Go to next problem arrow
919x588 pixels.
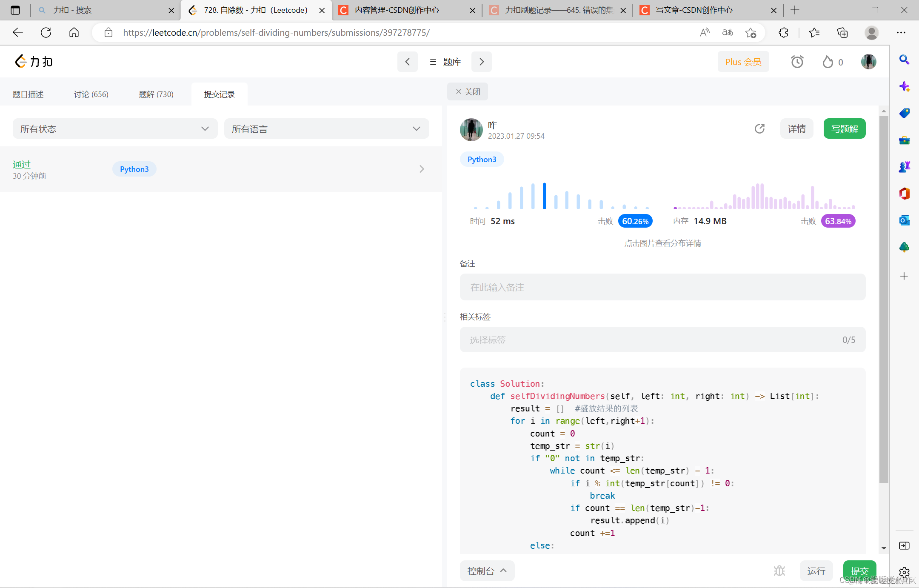pos(481,62)
